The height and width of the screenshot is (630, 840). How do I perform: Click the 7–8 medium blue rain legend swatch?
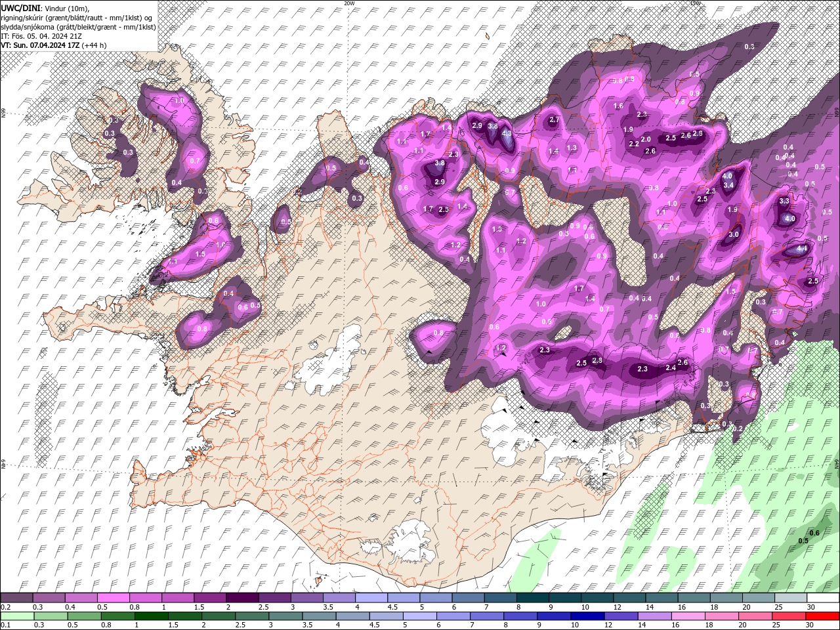[x=487, y=616]
